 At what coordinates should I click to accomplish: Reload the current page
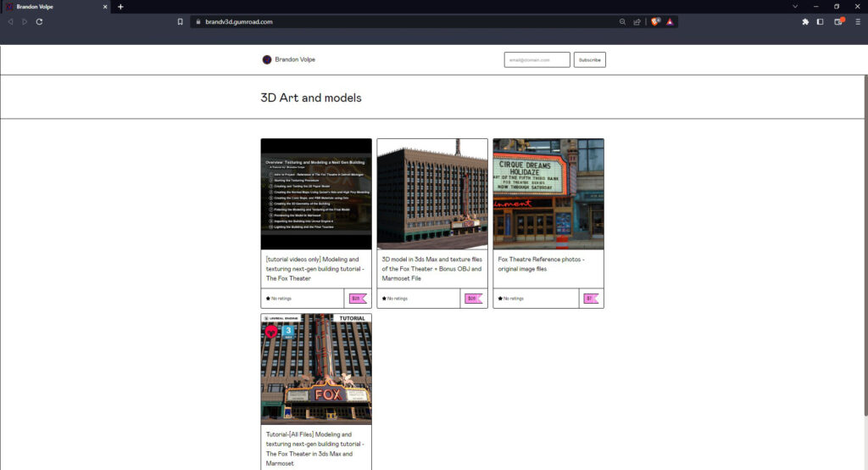39,21
